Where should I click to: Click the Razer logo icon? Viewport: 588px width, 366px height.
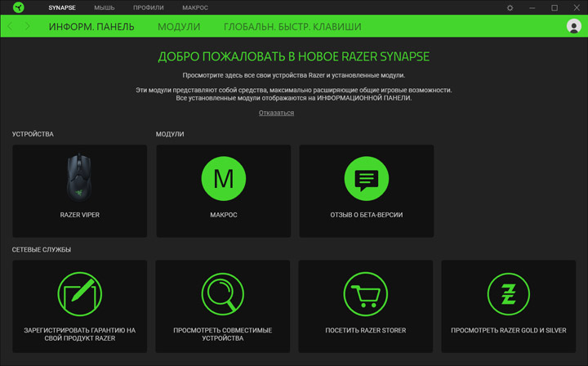click(18, 7)
